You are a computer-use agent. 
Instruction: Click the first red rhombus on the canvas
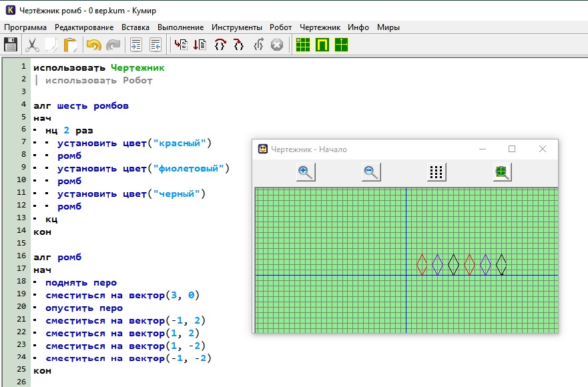point(422,264)
